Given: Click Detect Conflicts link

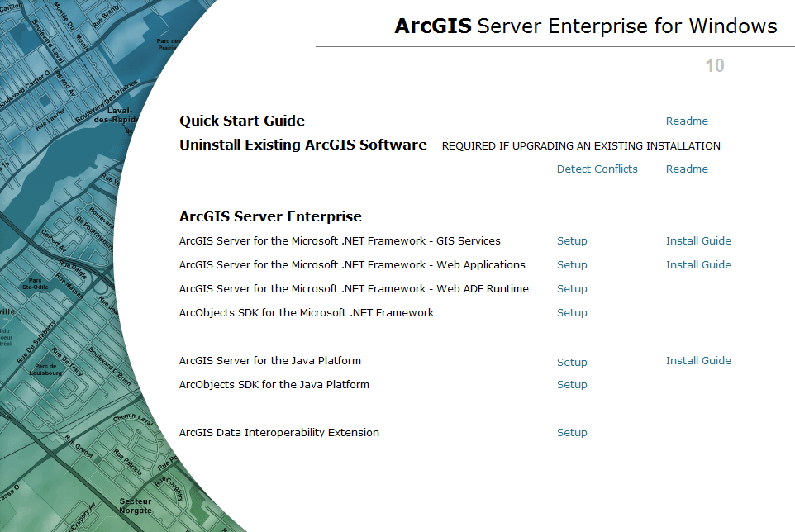Looking at the screenshot, I should [x=597, y=169].
